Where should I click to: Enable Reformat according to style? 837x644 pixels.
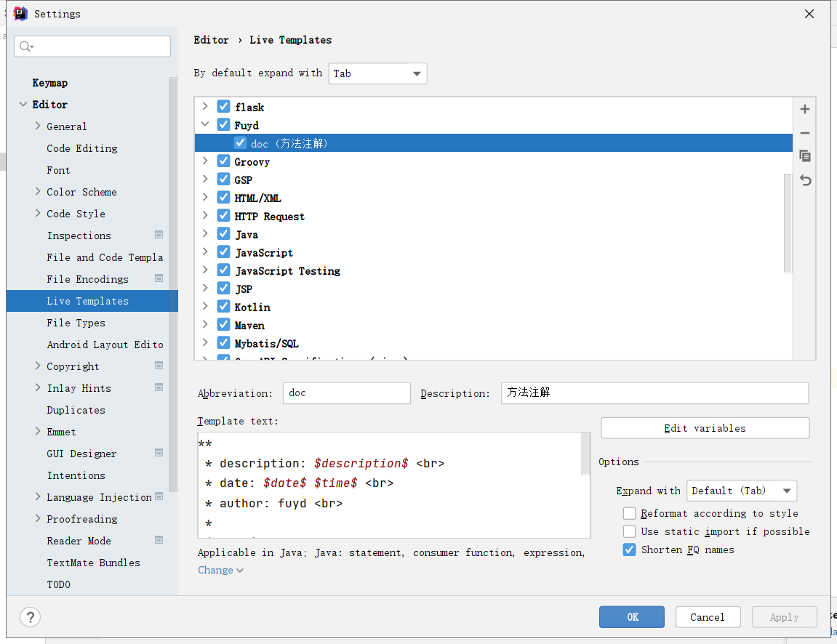tap(629, 513)
